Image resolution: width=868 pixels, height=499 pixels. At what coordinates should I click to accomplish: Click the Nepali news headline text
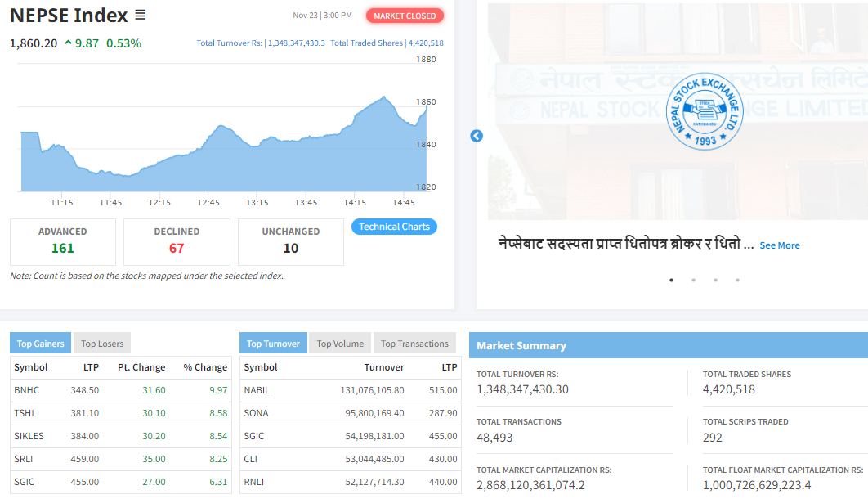(x=626, y=245)
